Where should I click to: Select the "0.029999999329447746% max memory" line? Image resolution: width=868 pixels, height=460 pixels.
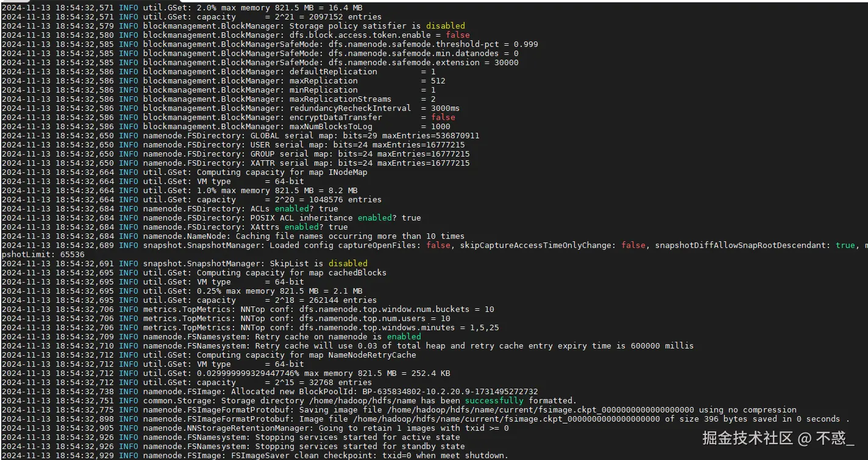click(226, 373)
